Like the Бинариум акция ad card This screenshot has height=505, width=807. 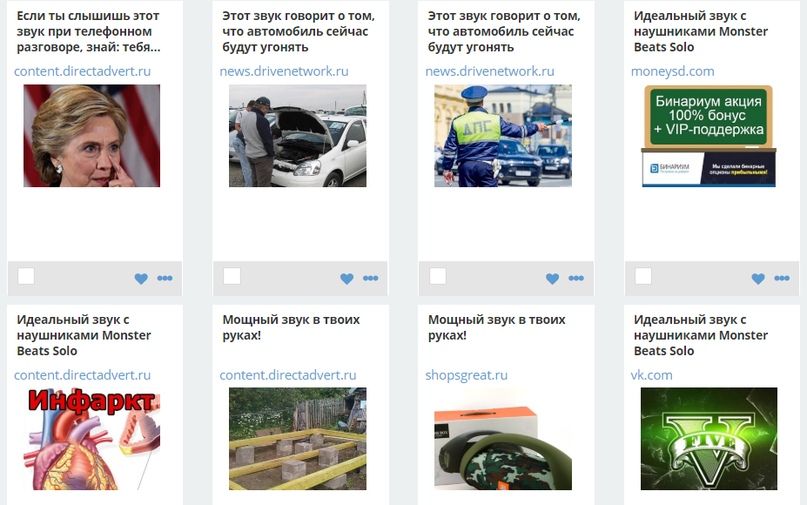click(x=758, y=278)
